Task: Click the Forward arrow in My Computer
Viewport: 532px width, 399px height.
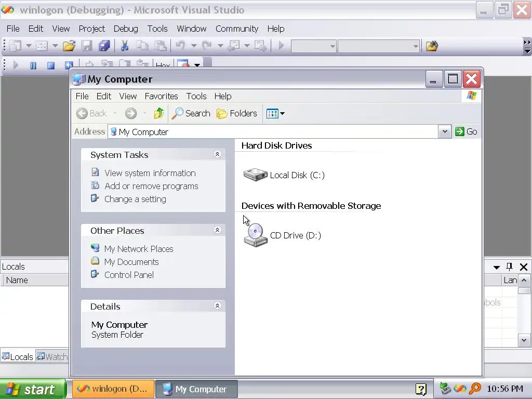Action: point(130,113)
